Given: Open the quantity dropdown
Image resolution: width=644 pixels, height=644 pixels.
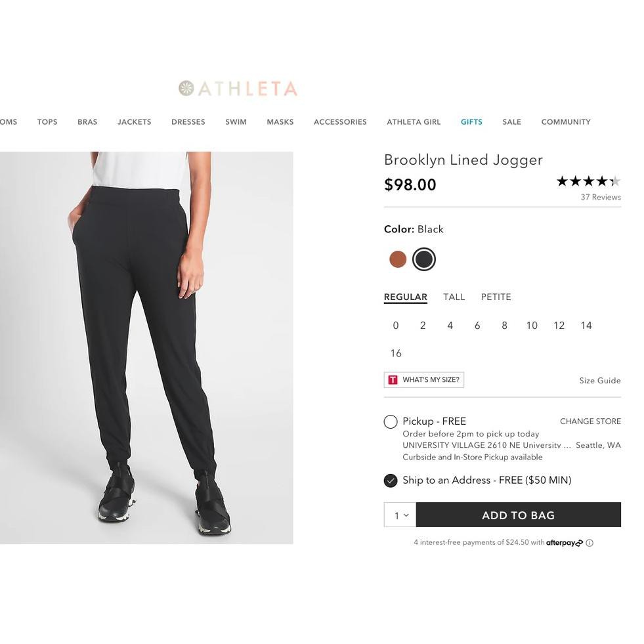Looking at the screenshot, I should tap(400, 515).
